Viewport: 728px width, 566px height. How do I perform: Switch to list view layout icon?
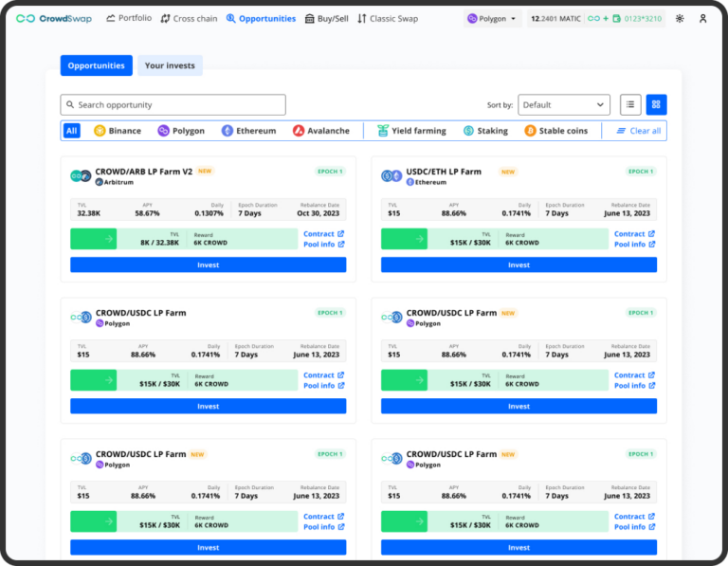(630, 105)
